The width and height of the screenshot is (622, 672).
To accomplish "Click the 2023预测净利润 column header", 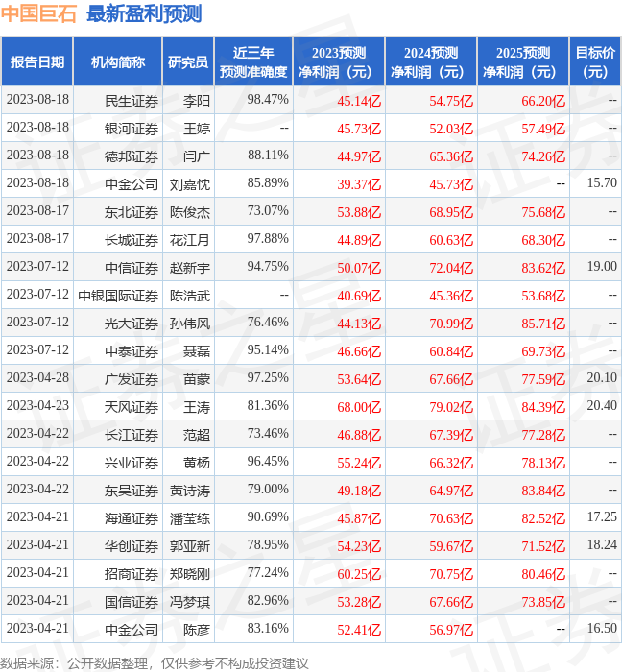I will click(339, 62).
